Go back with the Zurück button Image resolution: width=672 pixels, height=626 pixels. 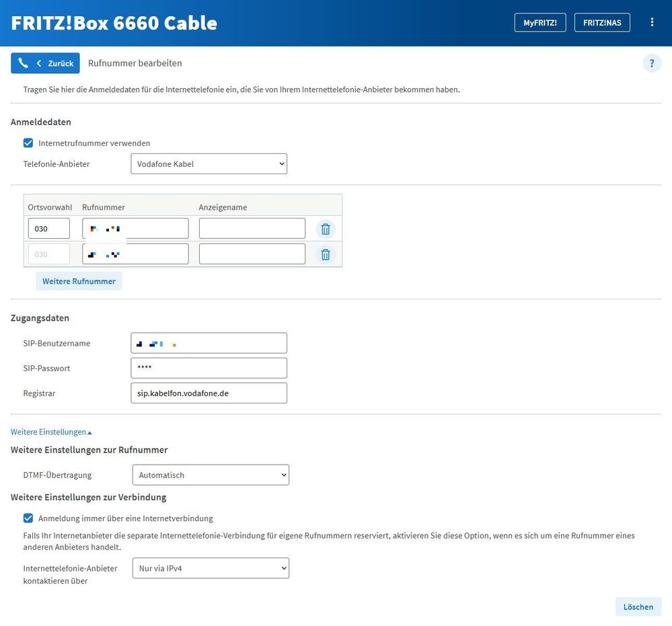[x=46, y=63]
